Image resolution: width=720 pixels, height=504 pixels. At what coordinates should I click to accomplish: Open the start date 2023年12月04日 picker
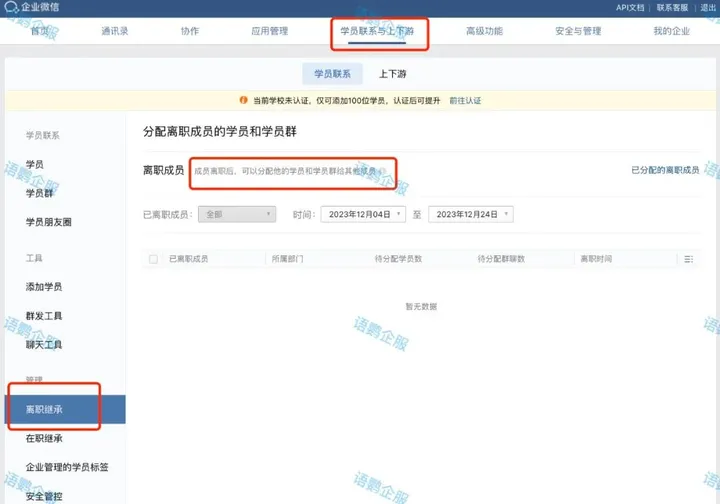pyautogui.click(x=362, y=214)
